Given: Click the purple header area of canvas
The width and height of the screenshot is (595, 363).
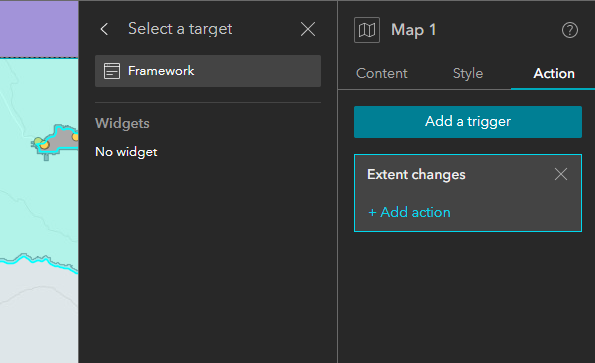Looking at the screenshot, I should pyautogui.click(x=39, y=29).
